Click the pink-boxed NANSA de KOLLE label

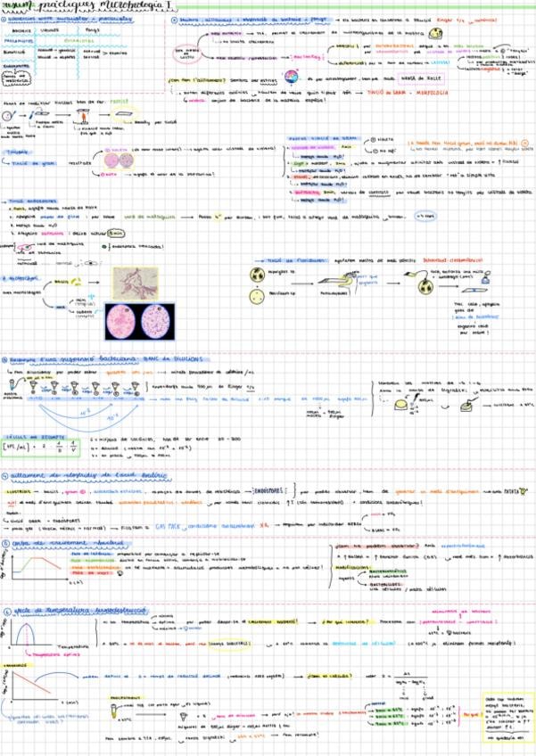419,78
